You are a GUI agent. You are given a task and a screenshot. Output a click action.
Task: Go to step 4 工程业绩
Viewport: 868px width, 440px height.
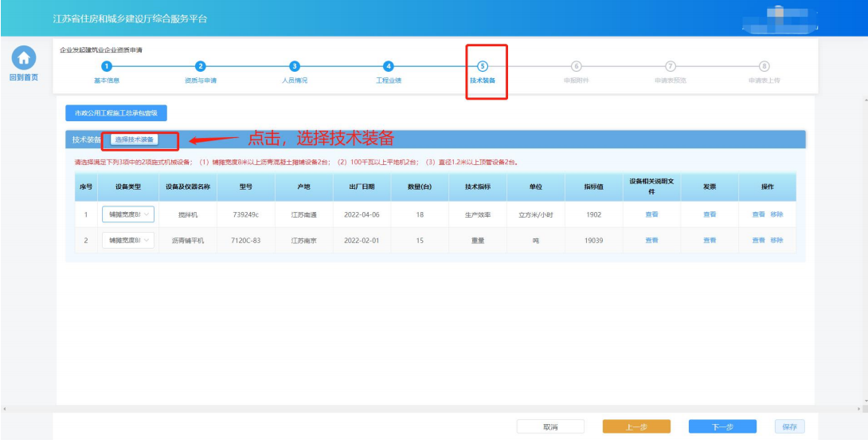(x=389, y=66)
